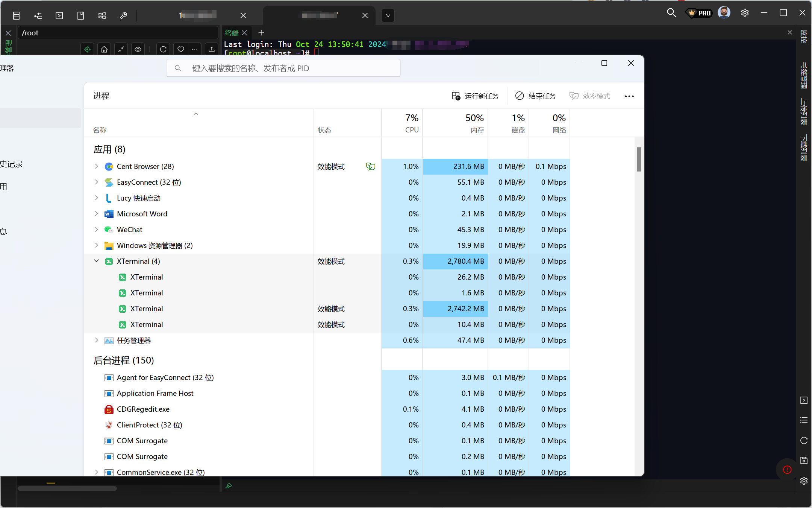Open the XTerminal search magnifier icon
The height and width of the screenshot is (508, 812).
pyautogui.click(x=671, y=13)
